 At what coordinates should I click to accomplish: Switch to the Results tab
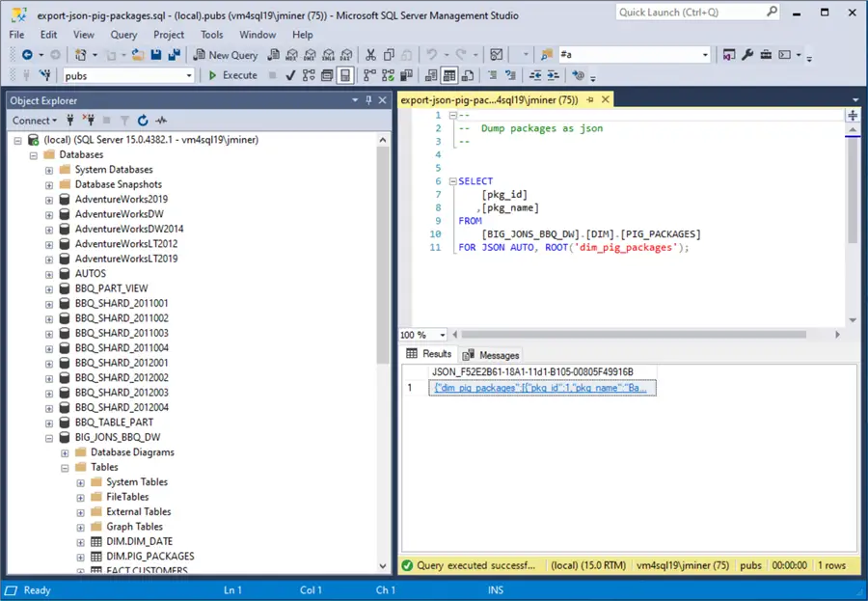[429, 353]
